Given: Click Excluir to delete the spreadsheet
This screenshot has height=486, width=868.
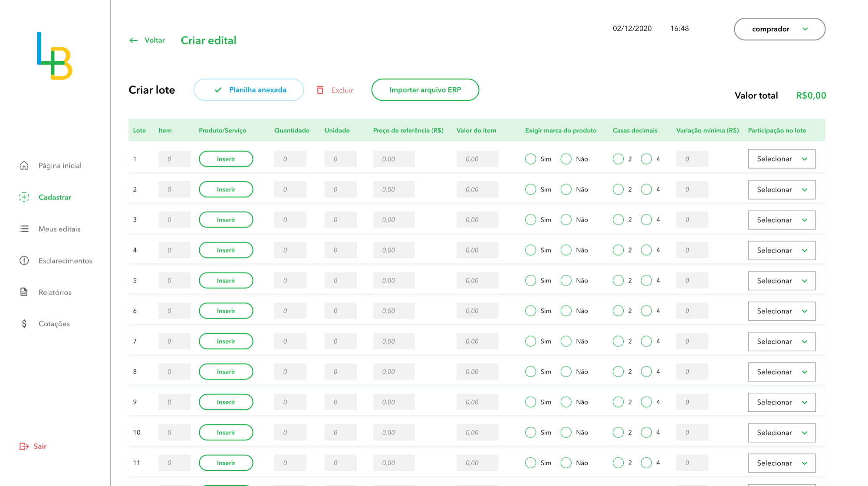Looking at the screenshot, I should pos(342,90).
